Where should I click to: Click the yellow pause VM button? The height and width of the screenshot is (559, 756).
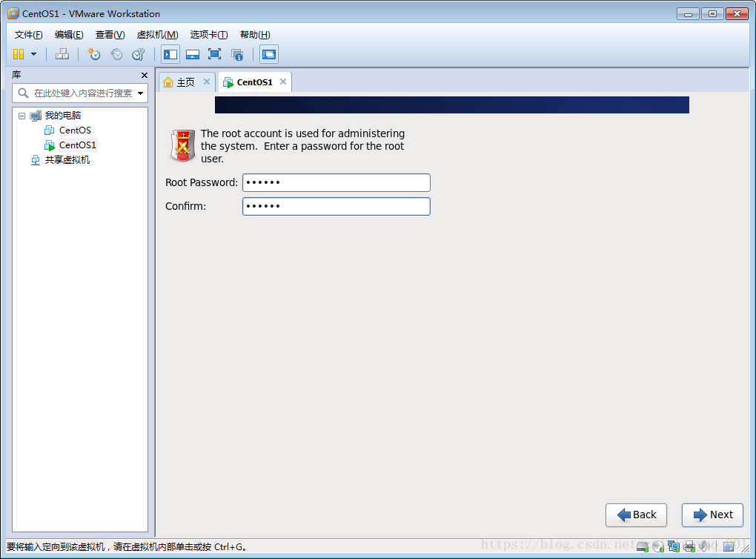pyautogui.click(x=19, y=54)
